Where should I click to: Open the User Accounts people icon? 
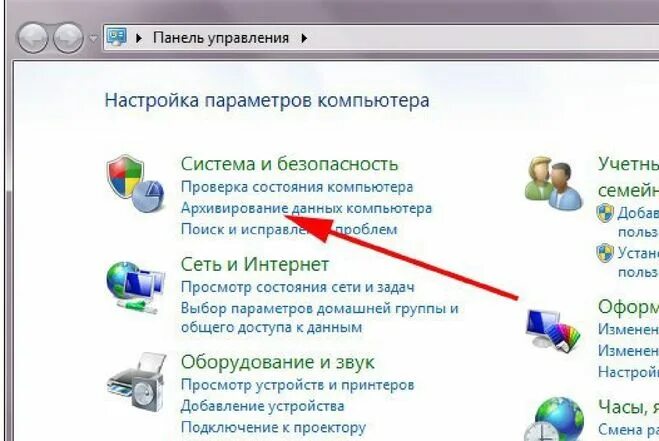[554, 182]
